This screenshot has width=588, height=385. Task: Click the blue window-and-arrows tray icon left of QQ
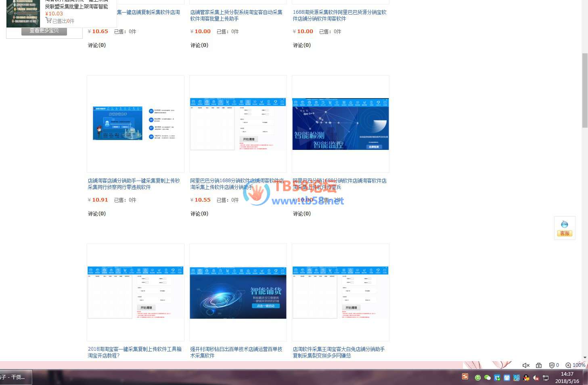pos(517,378)
